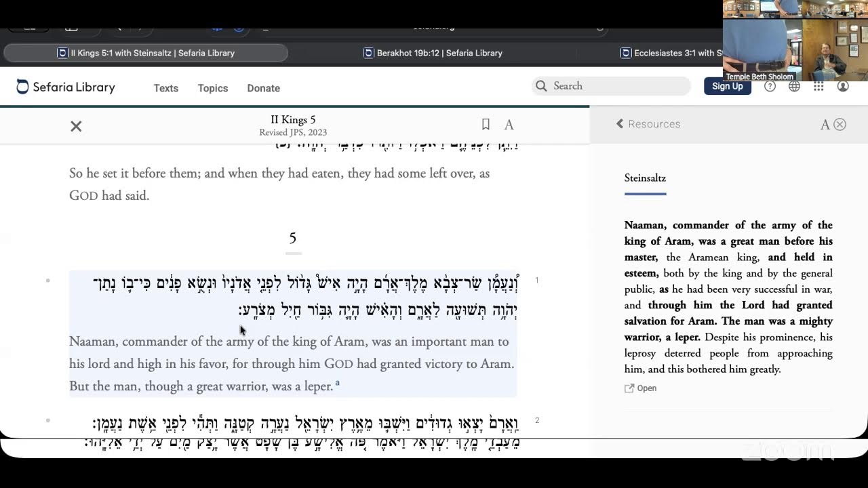The width and height of the screenshot is (868, 488).
Task: Click the Sefaria Library logo
Action: pos(66,87)
